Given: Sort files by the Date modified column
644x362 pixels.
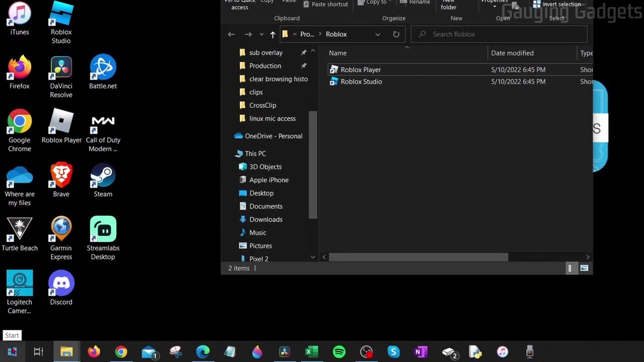Looking at the screenshot, I should (x=512, y=53).
